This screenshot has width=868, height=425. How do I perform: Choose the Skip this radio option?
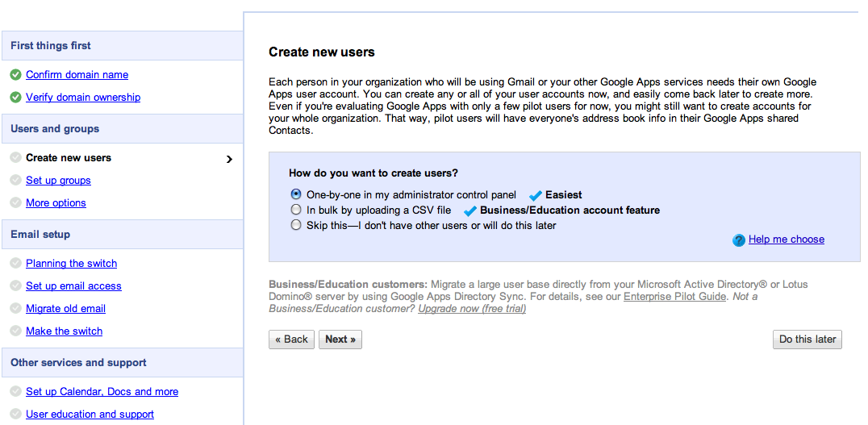[x=296, y=225]
